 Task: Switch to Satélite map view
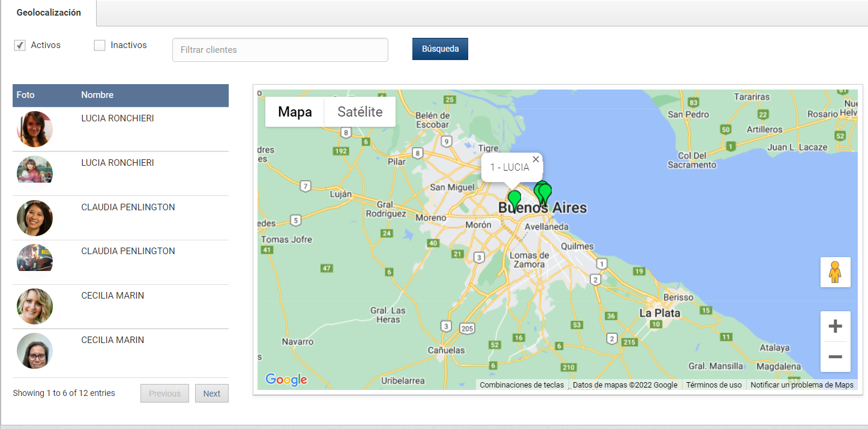click(359, 112)
